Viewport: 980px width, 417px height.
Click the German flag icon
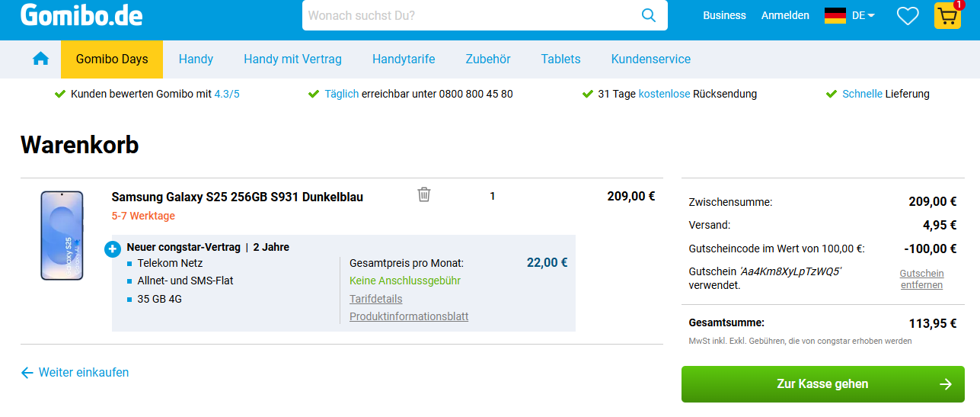[x=835, y=15]
